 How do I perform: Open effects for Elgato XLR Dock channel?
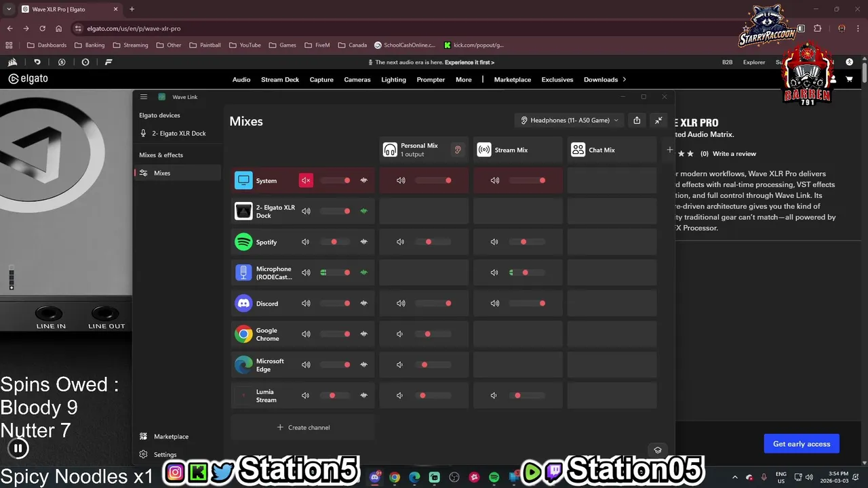364,211
